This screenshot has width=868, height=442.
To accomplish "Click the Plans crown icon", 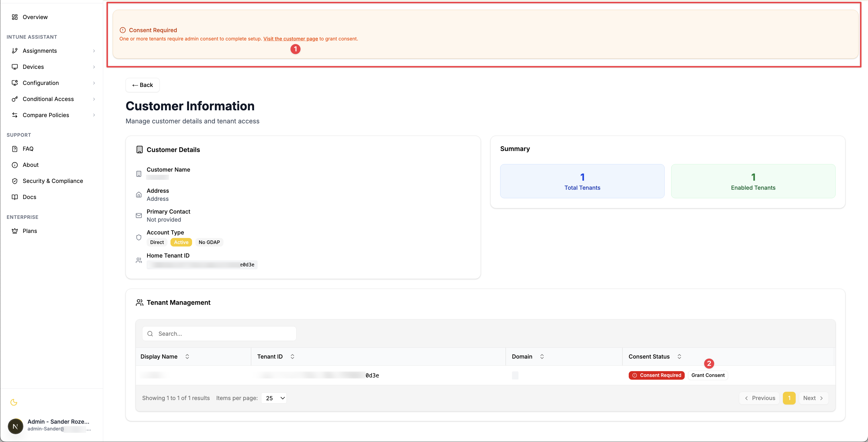I will coord(15,231).
